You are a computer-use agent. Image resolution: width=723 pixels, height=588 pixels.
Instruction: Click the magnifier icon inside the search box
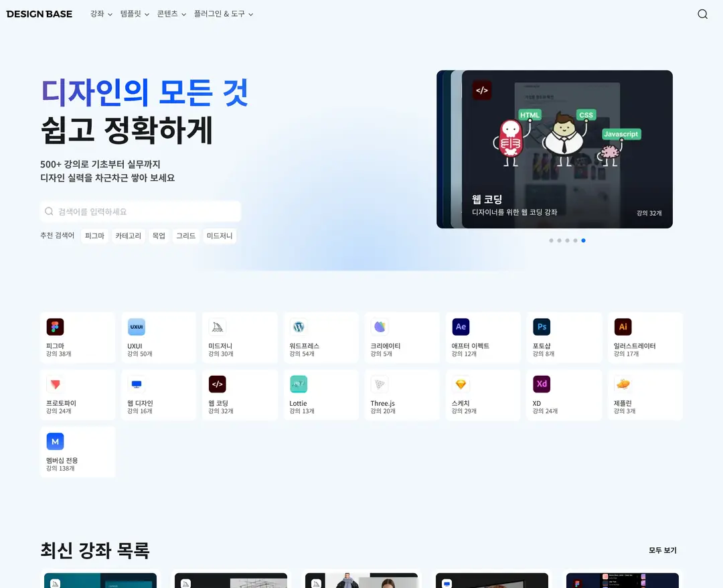point(49,211)
